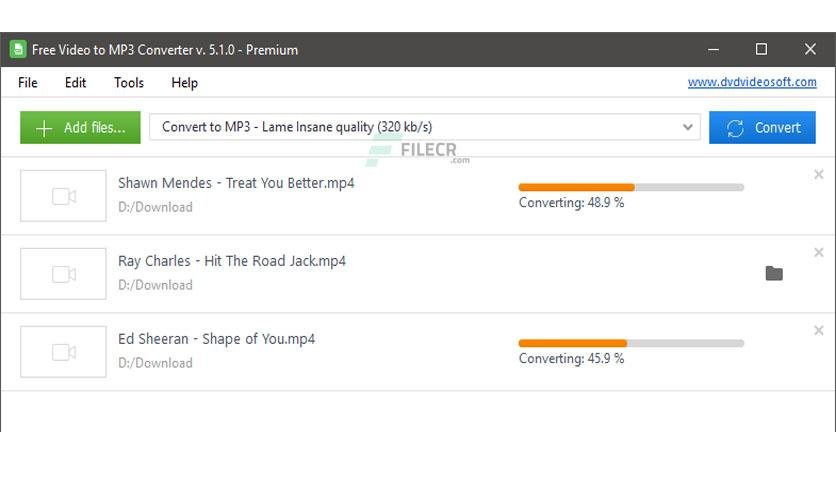Open the Help menu
The width and height of the screenshot is (836, 484).
click(184, 83)
